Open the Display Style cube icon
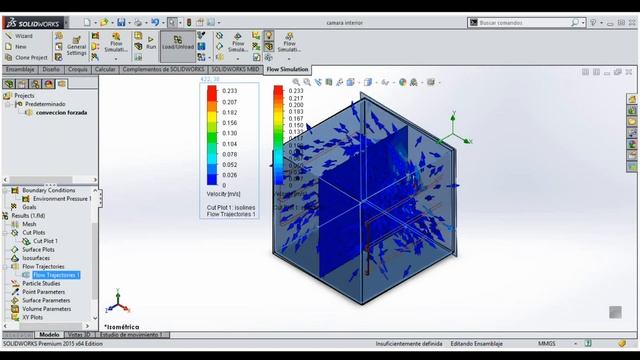640x360 pixels. pyautogui.click(x=368, y=82)
